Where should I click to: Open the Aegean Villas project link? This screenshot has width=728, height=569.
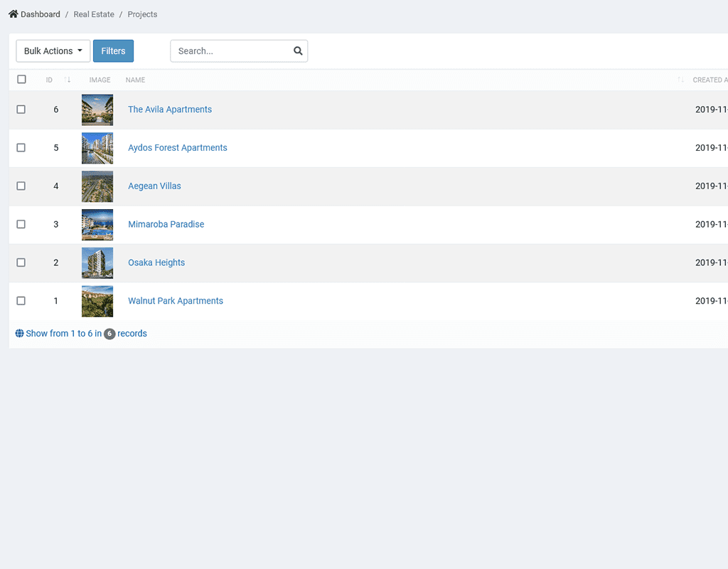click(x=154, y=186)
